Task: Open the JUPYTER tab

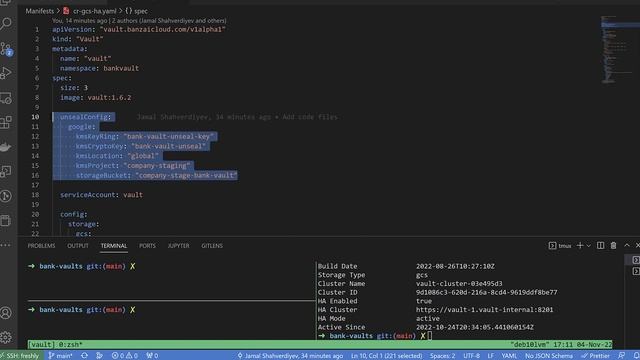Action: tap(178, 246)
